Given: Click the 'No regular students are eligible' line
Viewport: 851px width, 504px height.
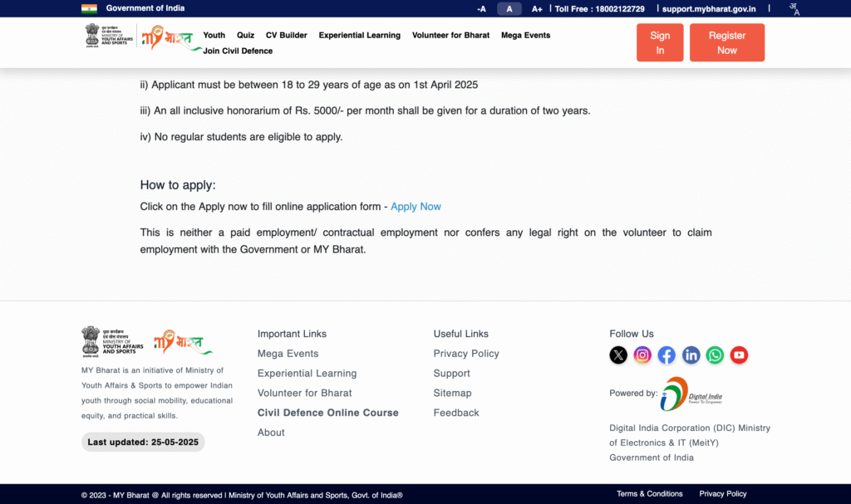Looking at the screenshot, I should [x=242, y=137].
